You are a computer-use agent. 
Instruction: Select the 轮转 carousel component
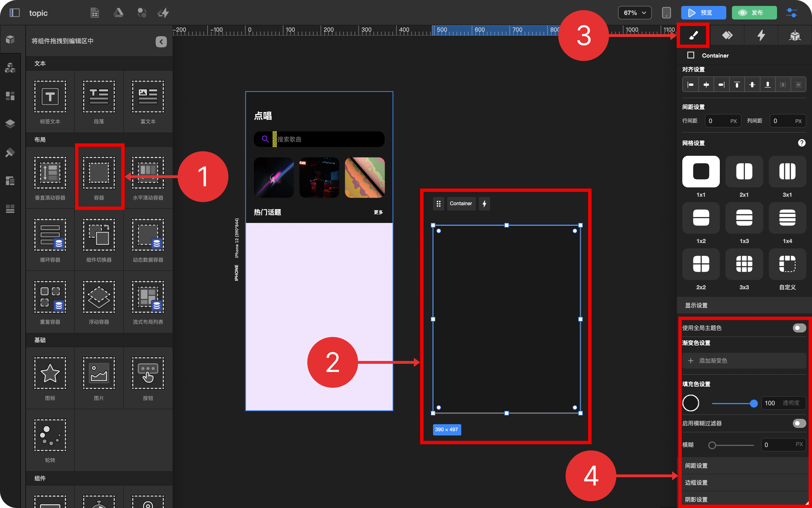[x=50, y=440]
